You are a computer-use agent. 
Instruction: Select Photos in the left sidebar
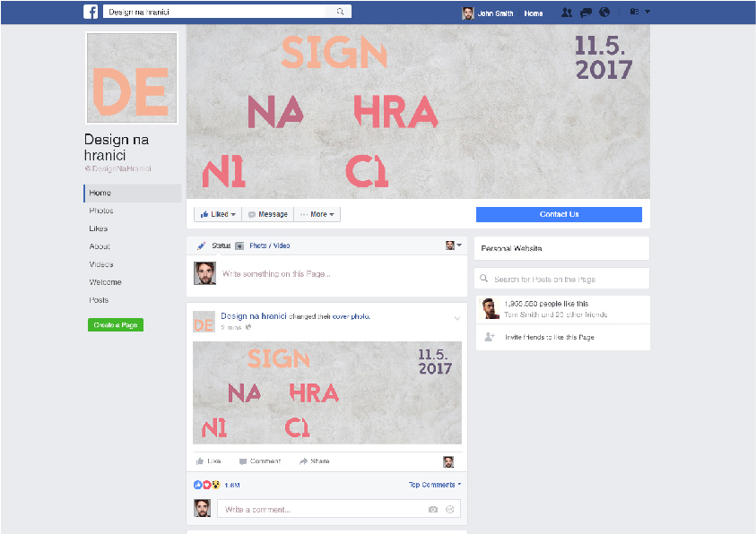click(101, 211)
